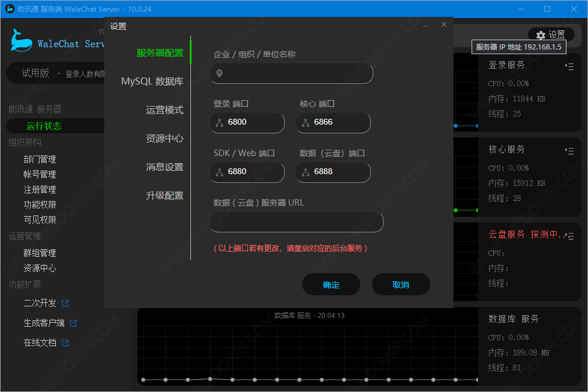This screenshot has width=588, height=392.
Task: Open 帐号管理 in the sidebar
Action: (40, 174)
